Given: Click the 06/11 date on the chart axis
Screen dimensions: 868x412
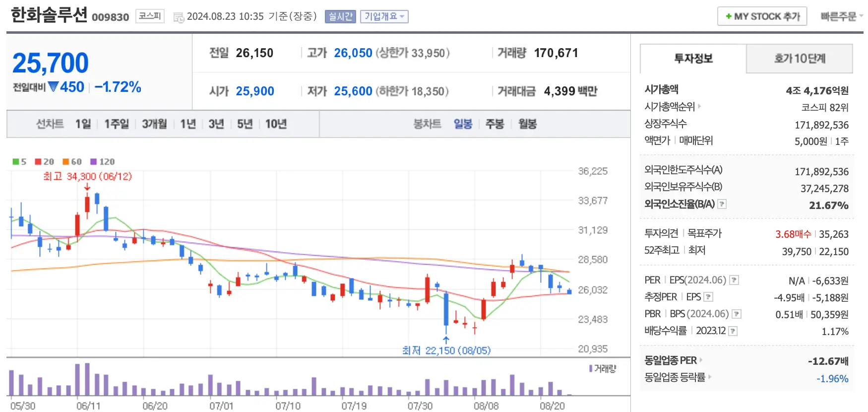Looking at the screenshot, I should (x=88, y=406).
